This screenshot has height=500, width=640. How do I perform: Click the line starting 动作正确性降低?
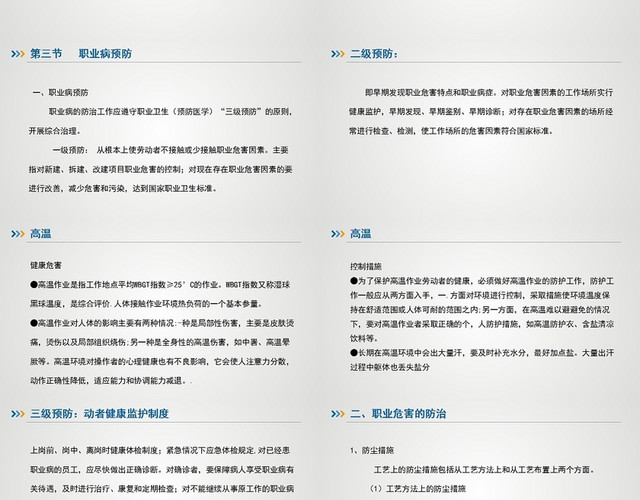click(111, 380)
